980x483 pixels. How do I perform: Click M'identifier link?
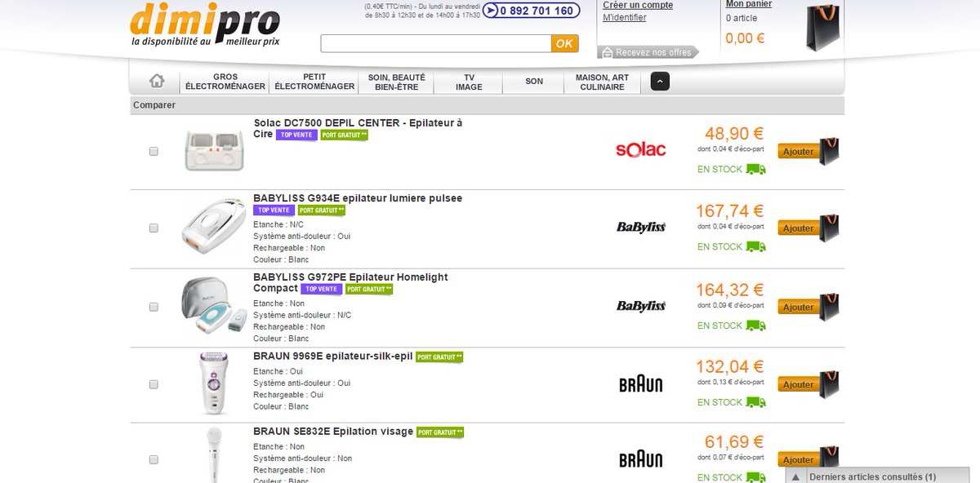(x=624, y=17)
